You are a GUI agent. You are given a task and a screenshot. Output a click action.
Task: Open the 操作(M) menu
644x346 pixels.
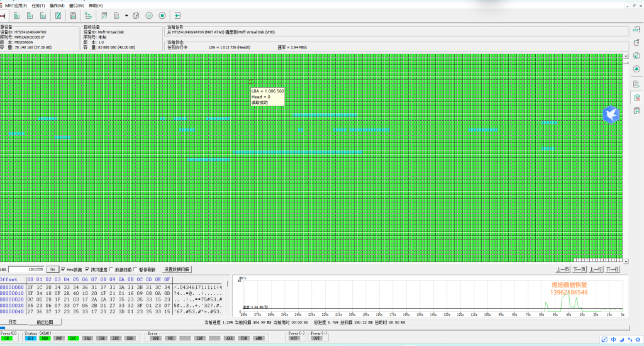57,6
